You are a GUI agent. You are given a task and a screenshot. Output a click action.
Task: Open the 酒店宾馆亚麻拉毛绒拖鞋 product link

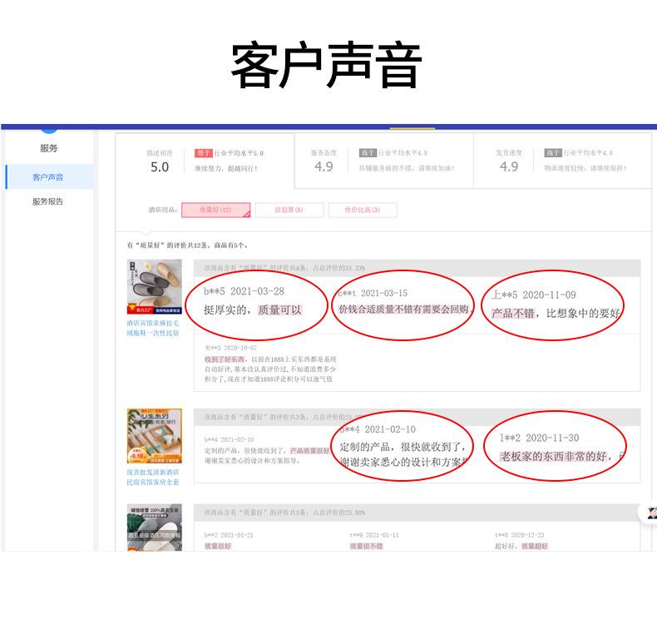coord(154,327)
